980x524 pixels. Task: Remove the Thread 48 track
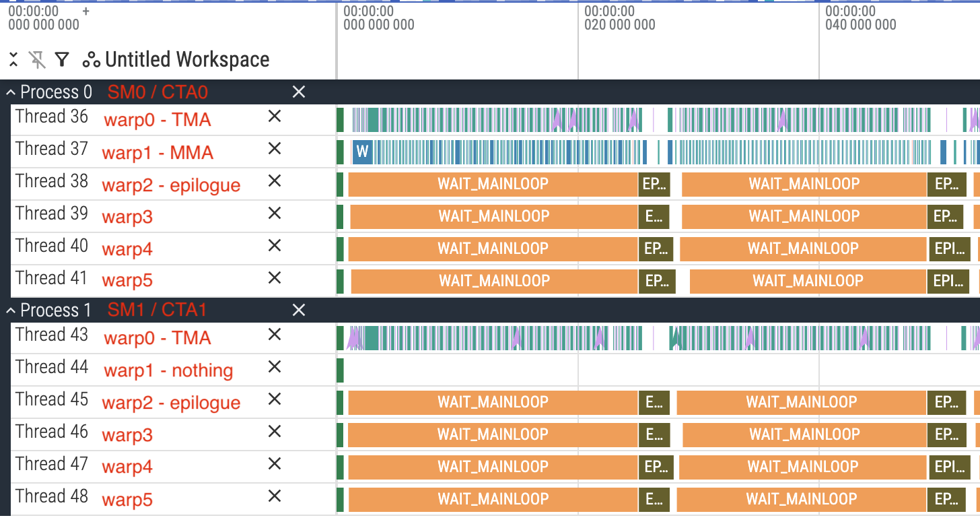275,496
